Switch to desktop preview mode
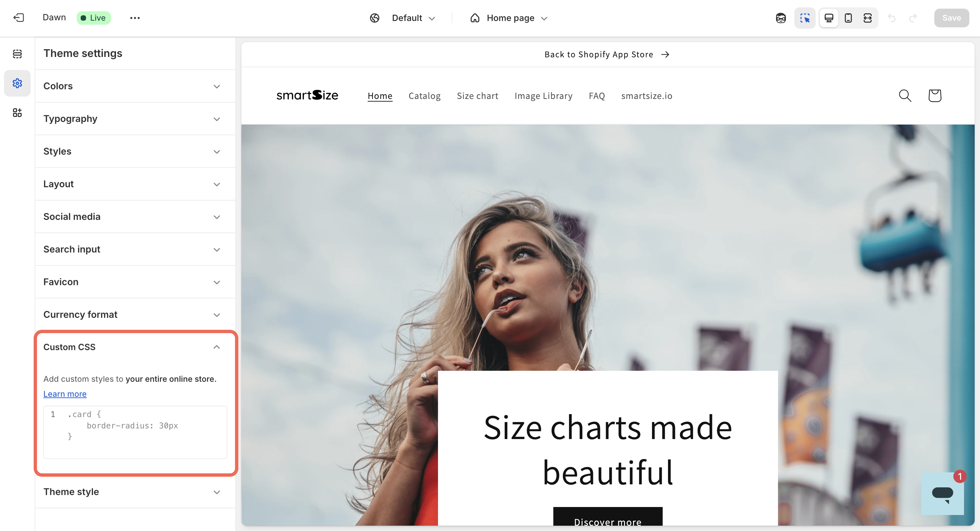Screen dimensions: 980x531 pyautogui.click(x=829, y=18)
